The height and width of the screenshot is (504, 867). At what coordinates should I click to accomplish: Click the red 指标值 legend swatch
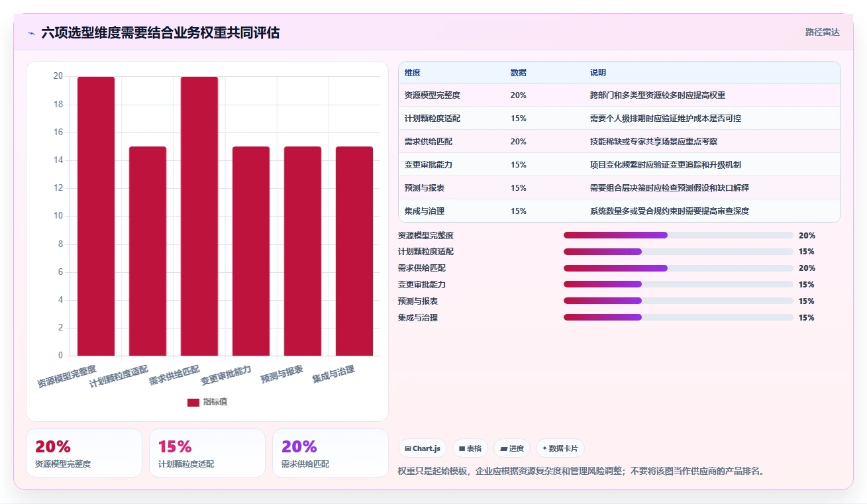pos(193,402)
